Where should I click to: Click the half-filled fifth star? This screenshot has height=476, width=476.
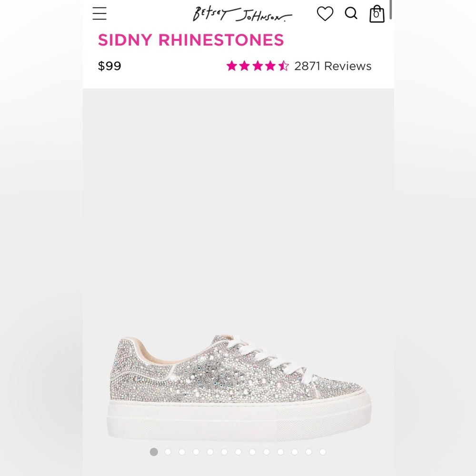[284, 66]
